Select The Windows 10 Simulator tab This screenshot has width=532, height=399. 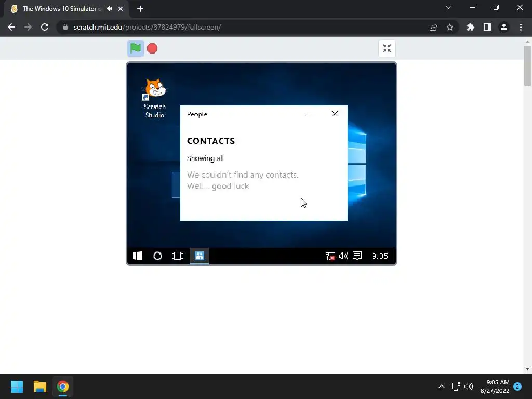(62, 9)
